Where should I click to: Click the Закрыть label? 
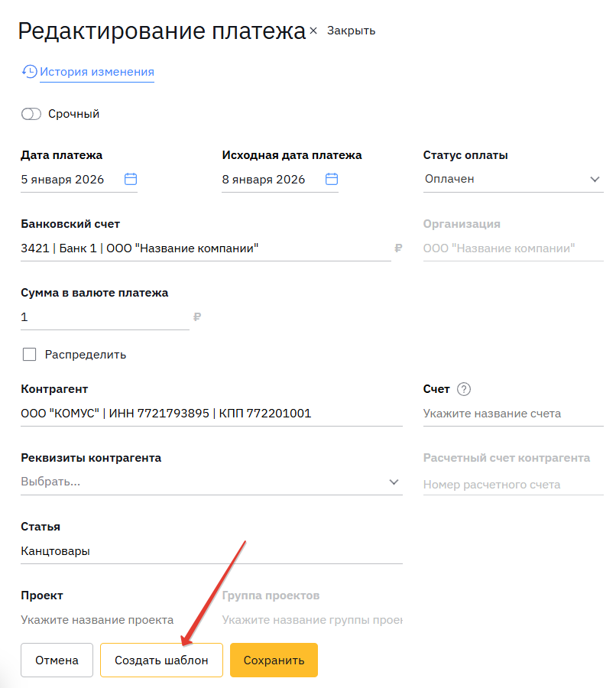351,31
